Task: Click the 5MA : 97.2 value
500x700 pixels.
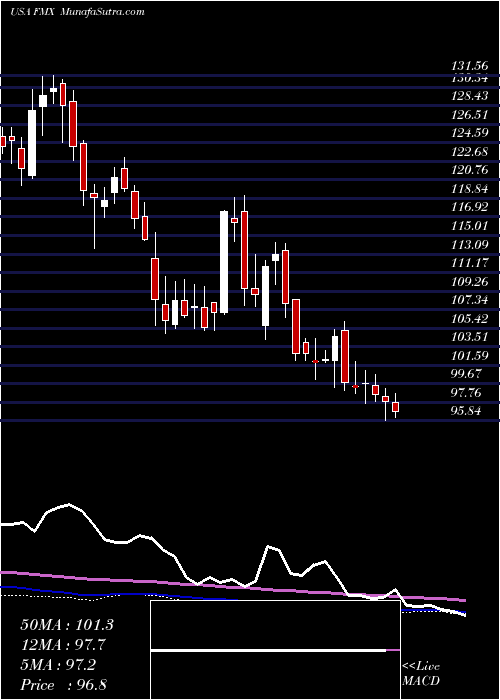Action: click(58, 665)
